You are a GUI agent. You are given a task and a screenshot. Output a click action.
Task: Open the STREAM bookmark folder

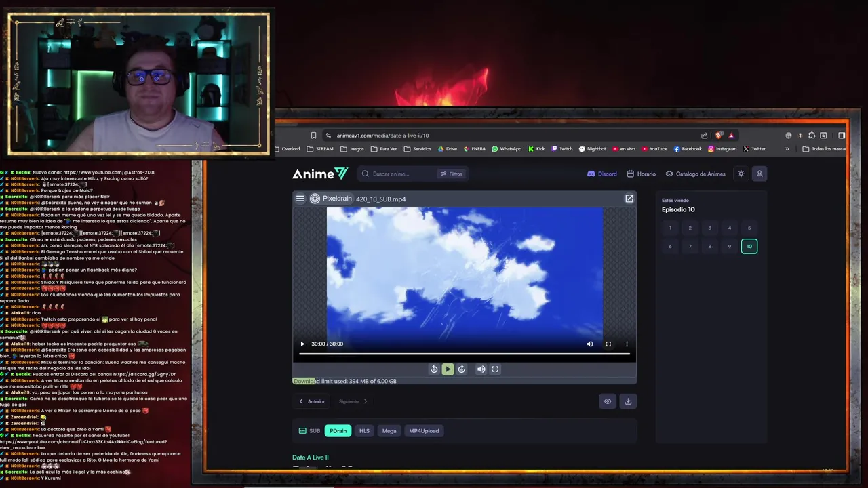pyautogui.click(x=320, y=149)
